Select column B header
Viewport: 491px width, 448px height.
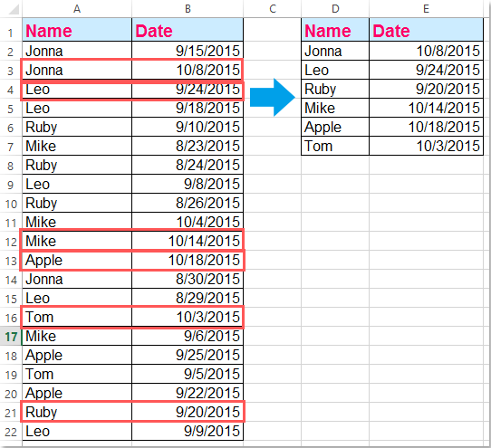188,9
